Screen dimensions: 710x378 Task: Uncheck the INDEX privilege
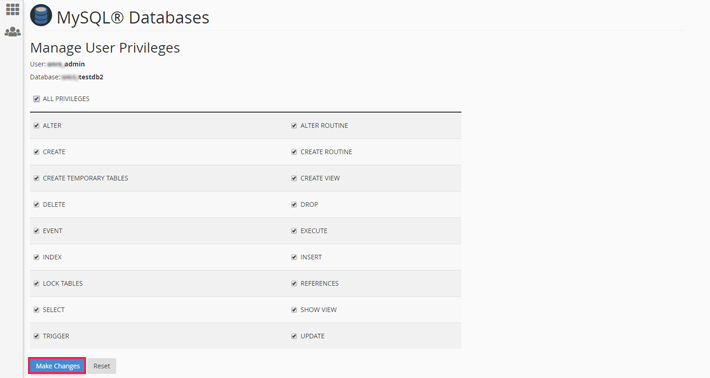click(x=36, y=257)
